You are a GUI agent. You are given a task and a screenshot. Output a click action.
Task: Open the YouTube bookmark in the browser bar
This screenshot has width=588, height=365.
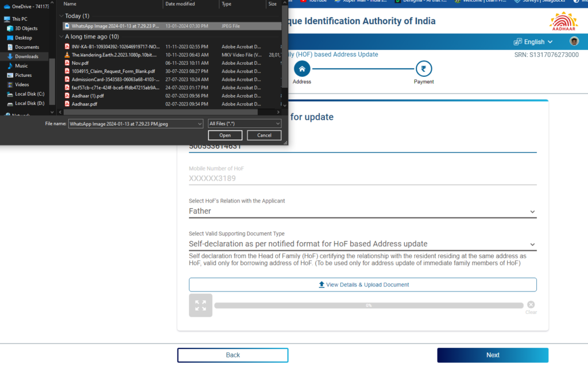coord(314,2)
